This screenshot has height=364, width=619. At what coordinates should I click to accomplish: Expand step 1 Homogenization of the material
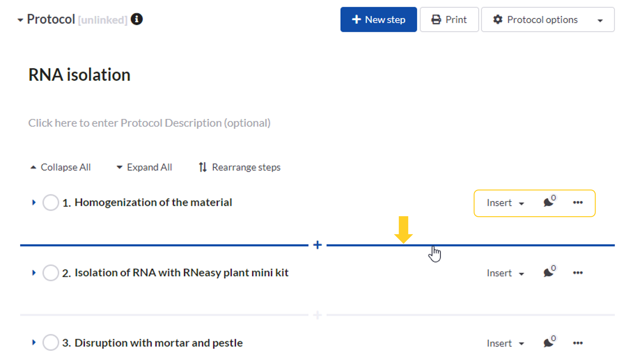[x=34, y=202]
